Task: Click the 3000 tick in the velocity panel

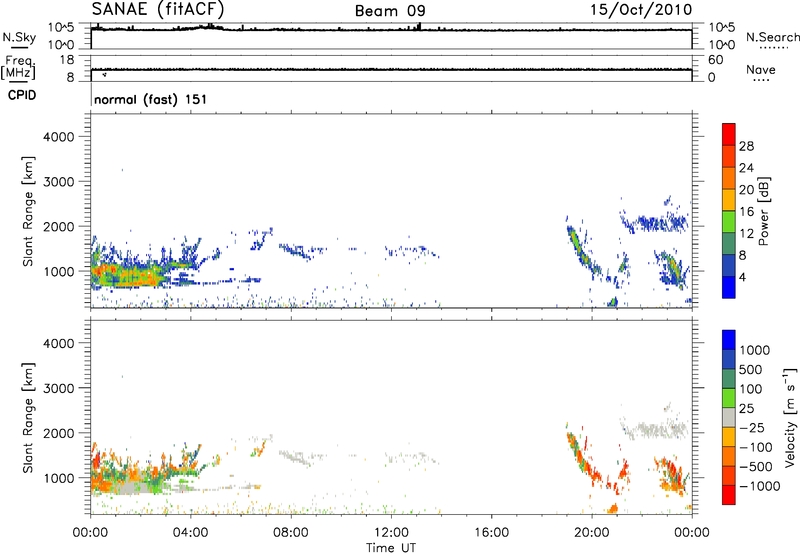Action: (x=58, y=388)
